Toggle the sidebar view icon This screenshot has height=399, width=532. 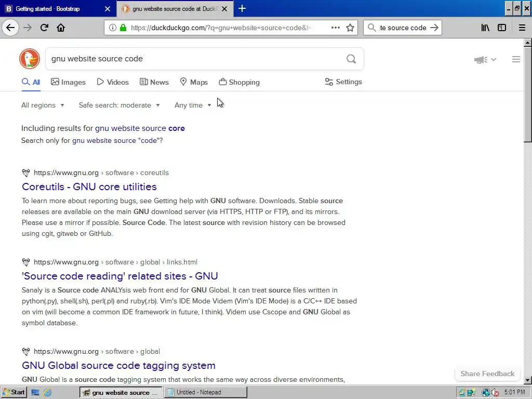pos(502,28)
